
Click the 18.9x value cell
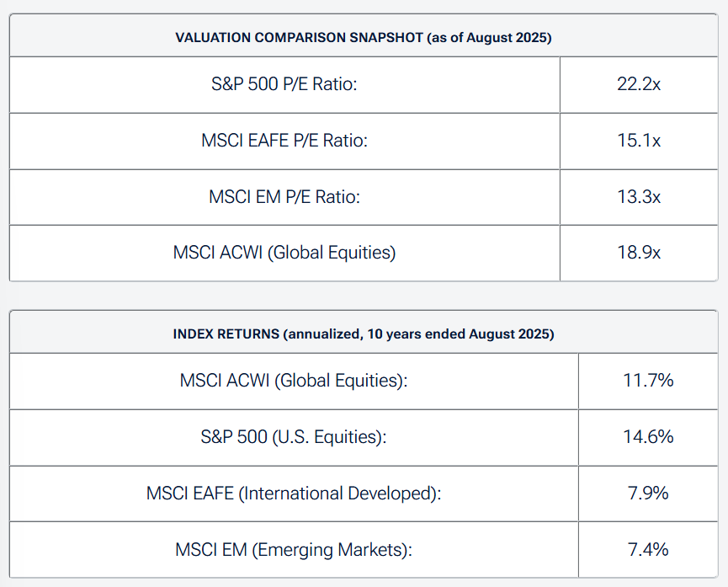(x=639, y=252)
